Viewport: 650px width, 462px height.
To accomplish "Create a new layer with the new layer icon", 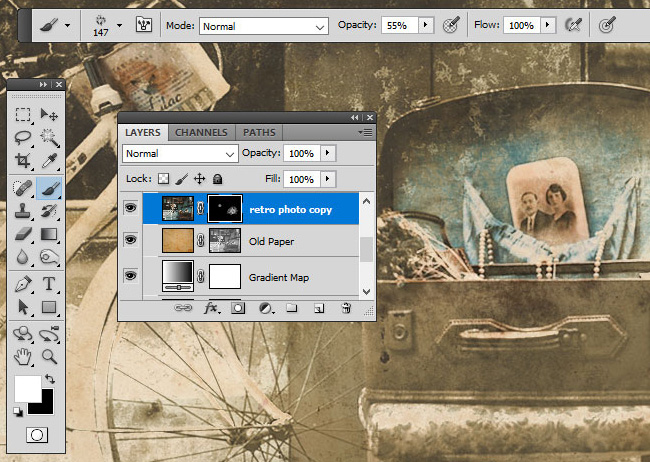I will 319,309.
